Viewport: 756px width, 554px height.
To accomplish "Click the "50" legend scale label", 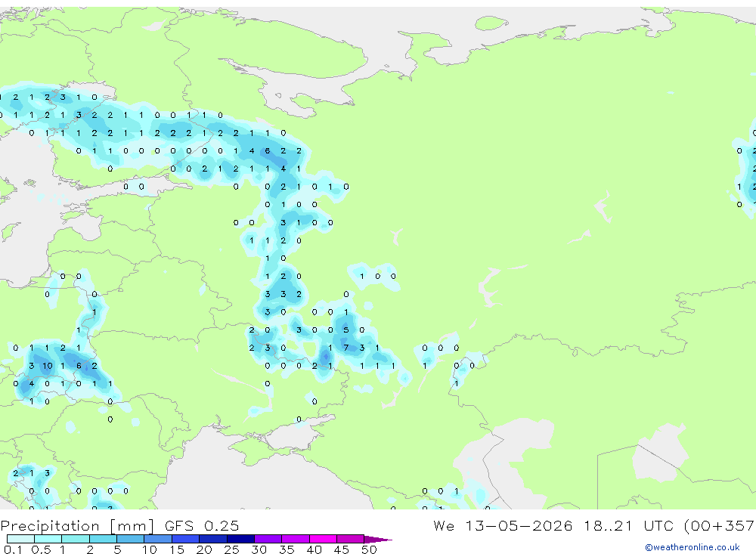I will point(369,549).
